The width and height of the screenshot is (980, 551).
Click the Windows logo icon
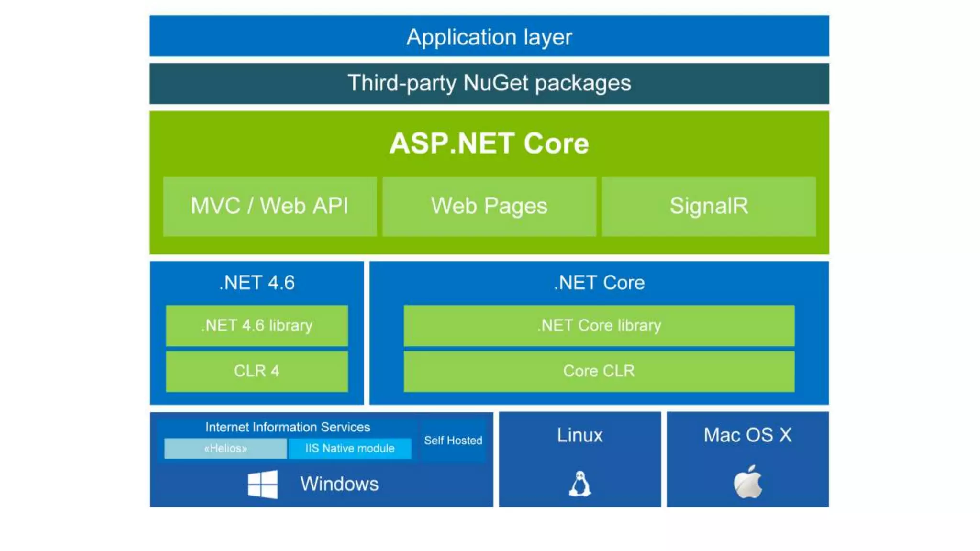click(x=263, y=484)
